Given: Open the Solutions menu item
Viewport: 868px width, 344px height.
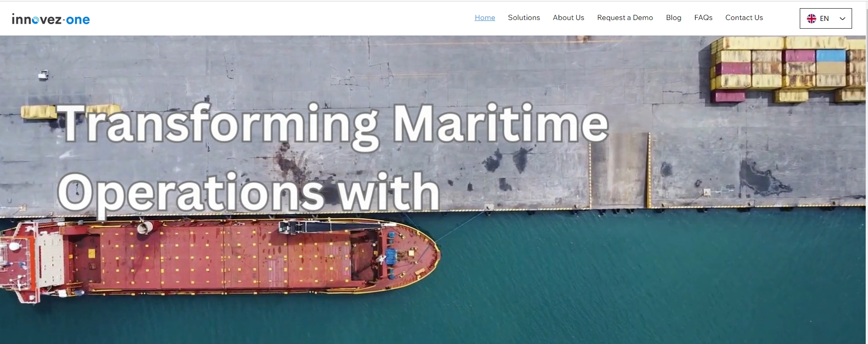Looking at the screenshot, I should 524,18.
